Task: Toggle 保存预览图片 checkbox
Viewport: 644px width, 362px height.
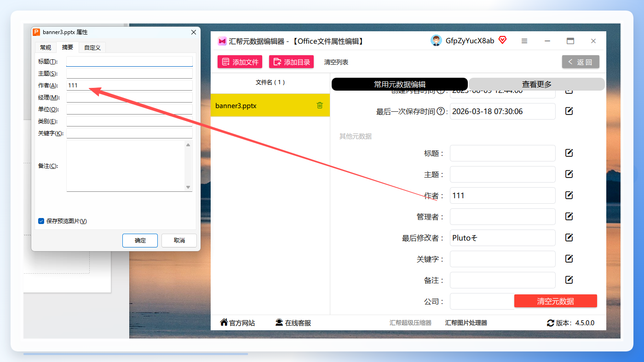Action: [41, 221]
